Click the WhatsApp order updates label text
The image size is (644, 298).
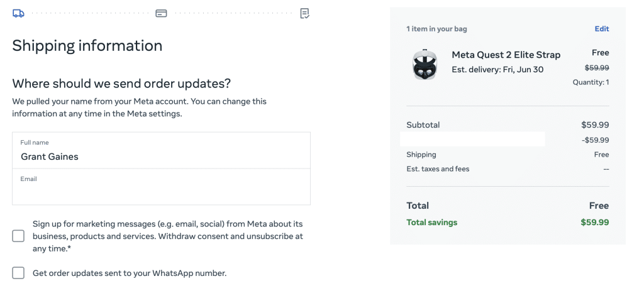pyautogui.click(x=130, y=273)
